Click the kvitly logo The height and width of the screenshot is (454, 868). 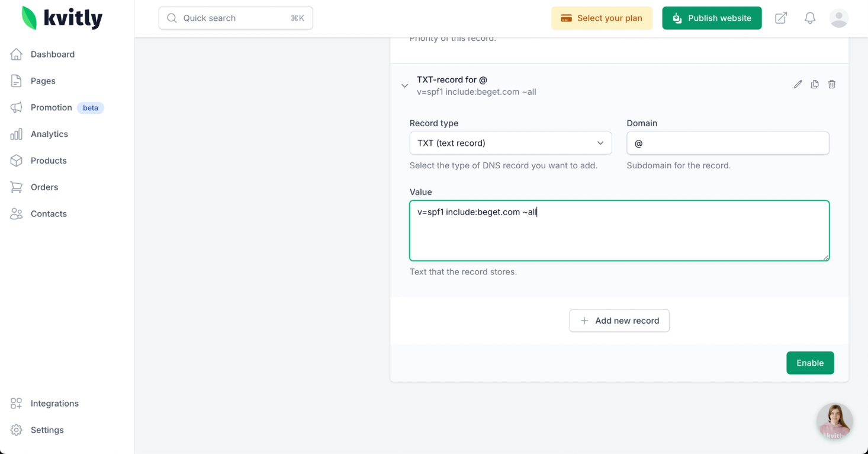point(62,18)
